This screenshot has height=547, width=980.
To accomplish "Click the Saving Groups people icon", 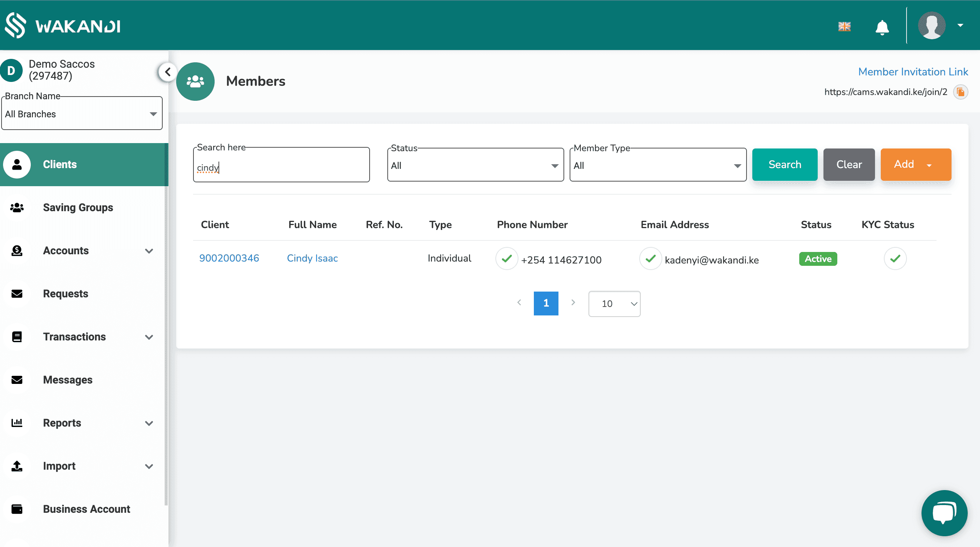I will (x=17, y=207).
